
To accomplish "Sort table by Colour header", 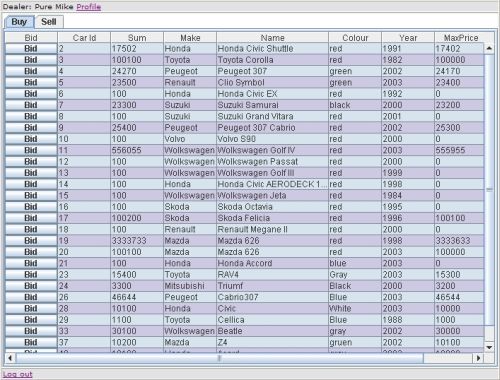I will tap(355, 38).
